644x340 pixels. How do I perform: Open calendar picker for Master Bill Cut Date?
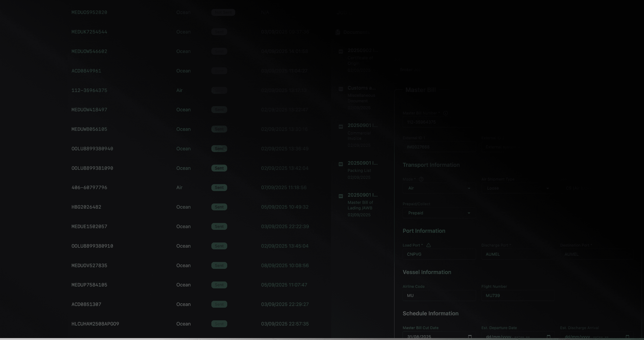[x=470, y=337]
